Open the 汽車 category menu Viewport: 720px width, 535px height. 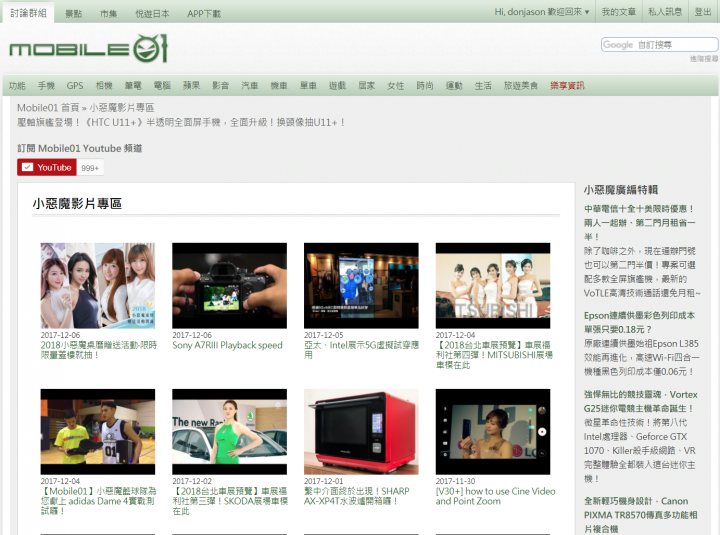pos(250,85)
